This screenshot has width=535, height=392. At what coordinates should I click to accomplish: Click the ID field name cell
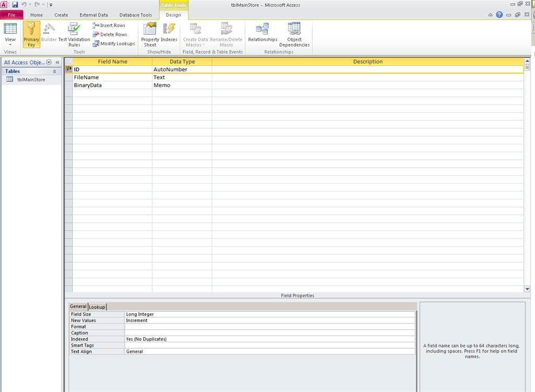pos(112,69)
